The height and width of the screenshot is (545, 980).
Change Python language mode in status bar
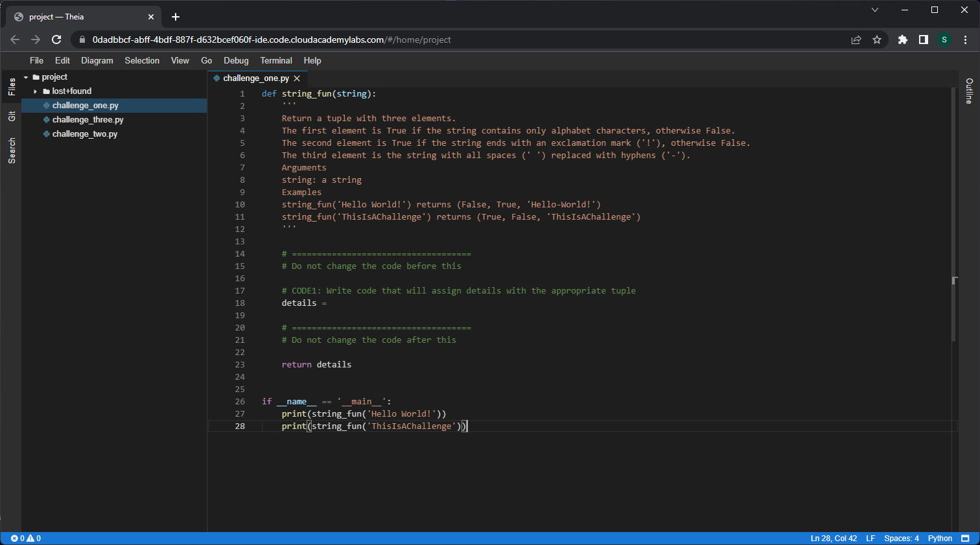pos(940,539)
